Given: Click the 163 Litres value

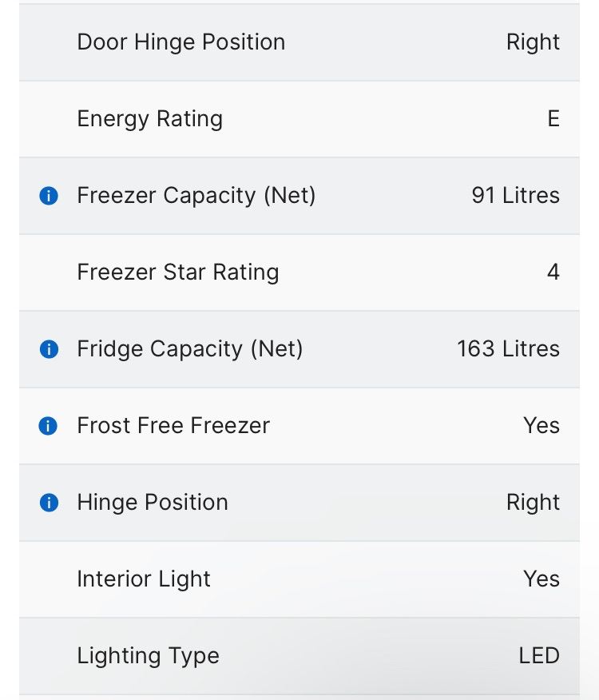Looking at the screenshot, I should [x=508, y=349].
